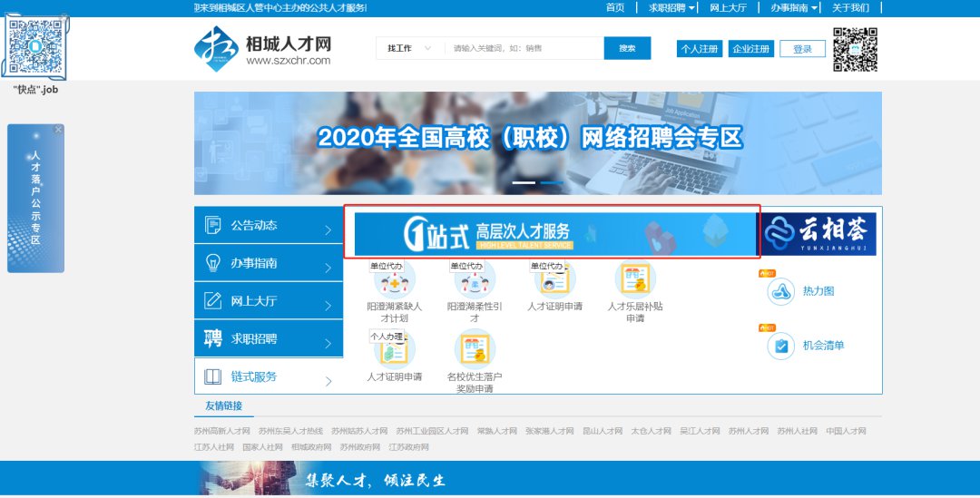Viewport: 980px width, 498px height.
Task: Open the 相城政府网 link
Action: tap(311, 447)
